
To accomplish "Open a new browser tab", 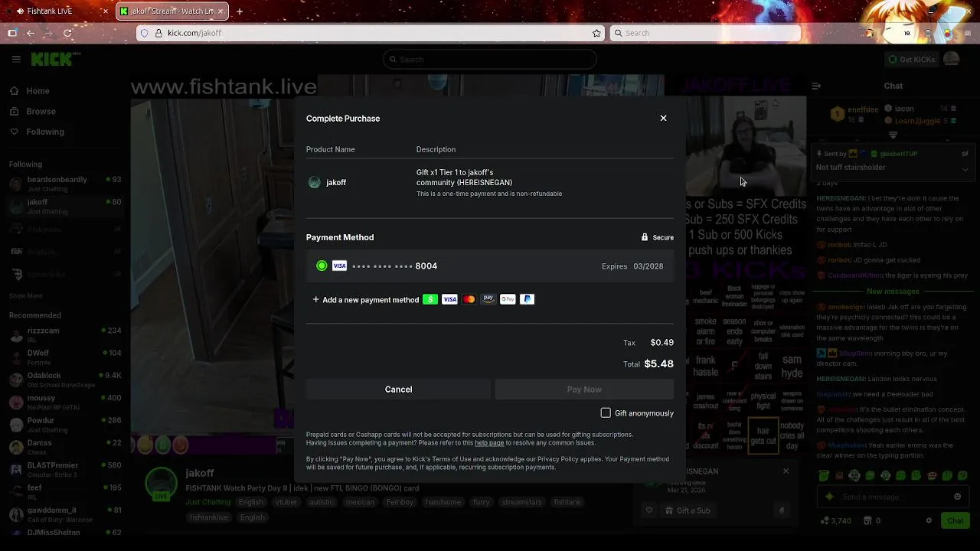I will [240, 11].
